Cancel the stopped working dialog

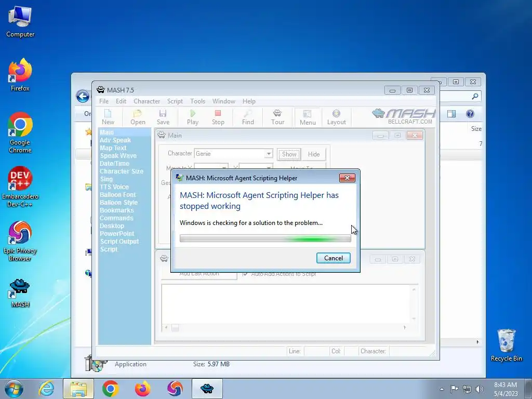pyautogui.click(x=333, y=258)
